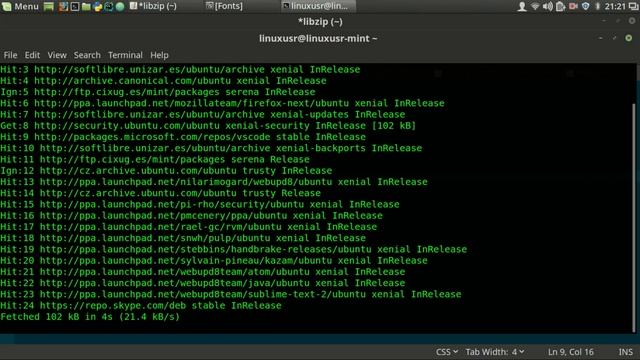Open the terminal File menu
Viewport: 640px width, 360px height.
tap(10, 55)
